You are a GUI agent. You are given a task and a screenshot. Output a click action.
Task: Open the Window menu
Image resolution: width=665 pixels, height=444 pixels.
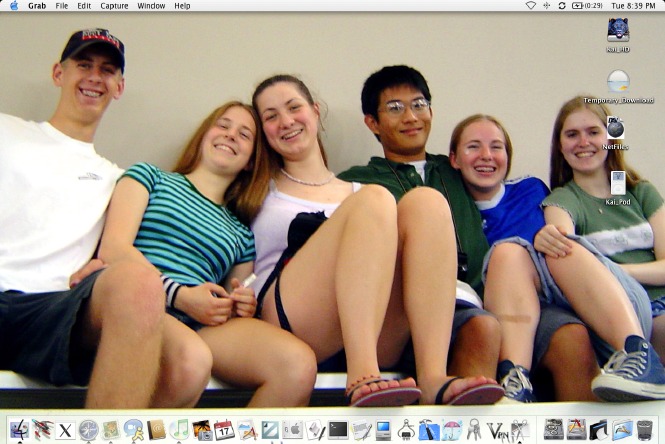click(x=151, y=6)
